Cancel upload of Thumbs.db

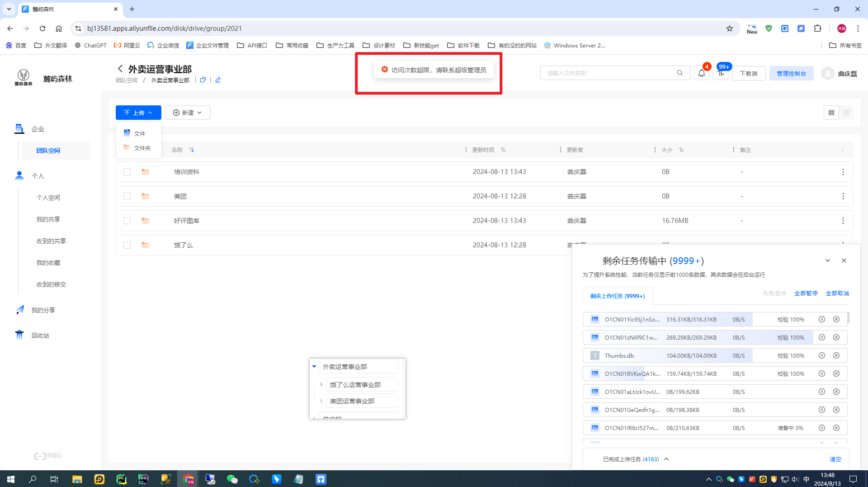click(836, 355)
